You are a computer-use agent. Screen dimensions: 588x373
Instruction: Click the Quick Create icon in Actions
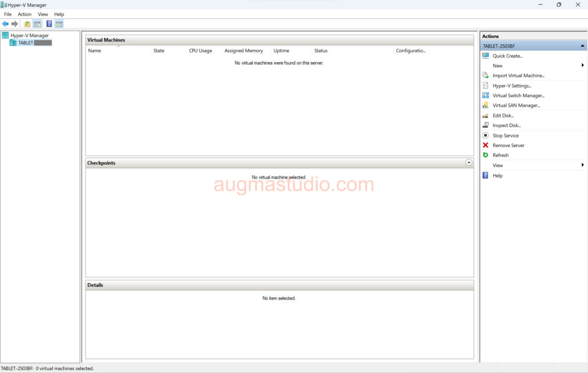486,56
